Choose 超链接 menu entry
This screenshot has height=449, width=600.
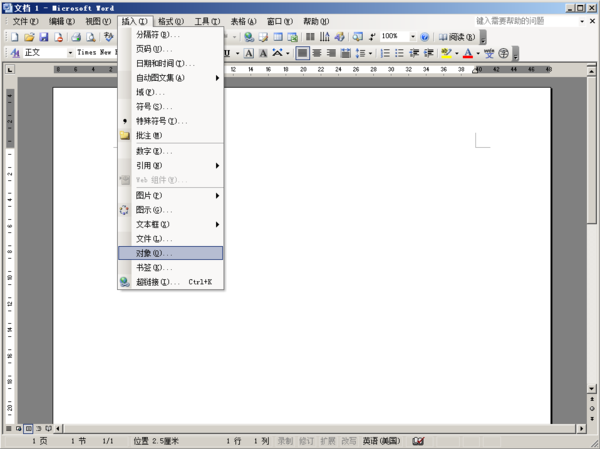coord(171,282)
